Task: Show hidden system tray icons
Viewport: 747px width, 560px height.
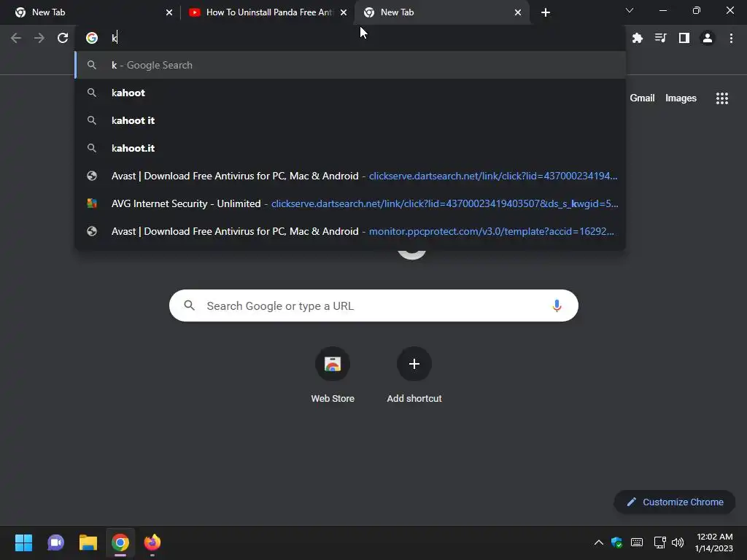Action: pyautogui.click(x=599, y=542)
